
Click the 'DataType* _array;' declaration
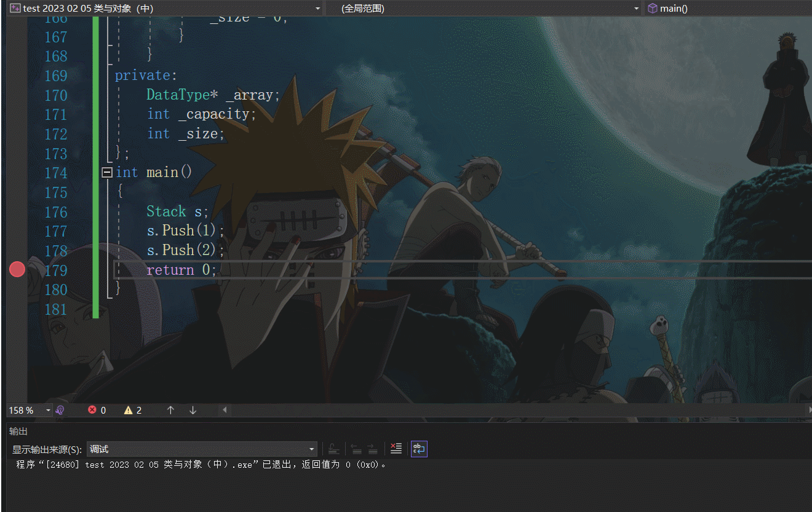213,95
